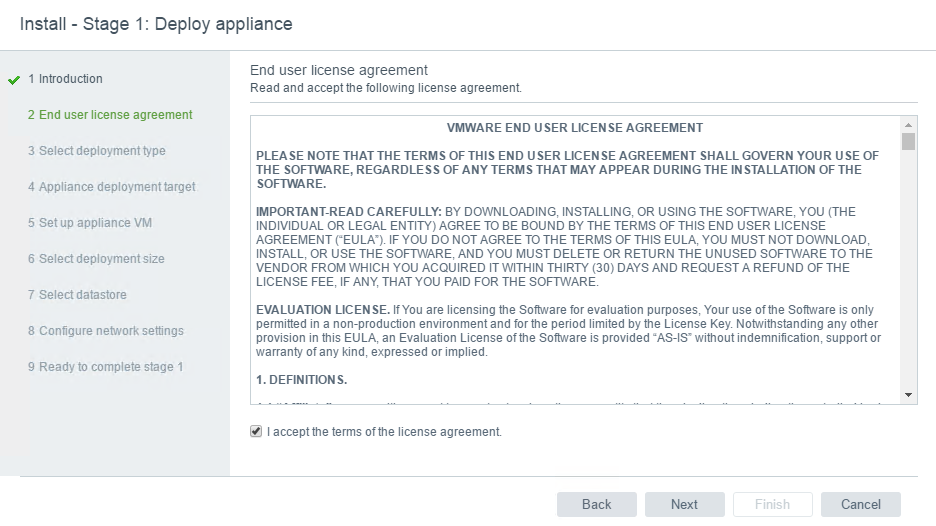Go to step 1 Introduction
This screenshot has height=526, width=936.
coord(65,79)
